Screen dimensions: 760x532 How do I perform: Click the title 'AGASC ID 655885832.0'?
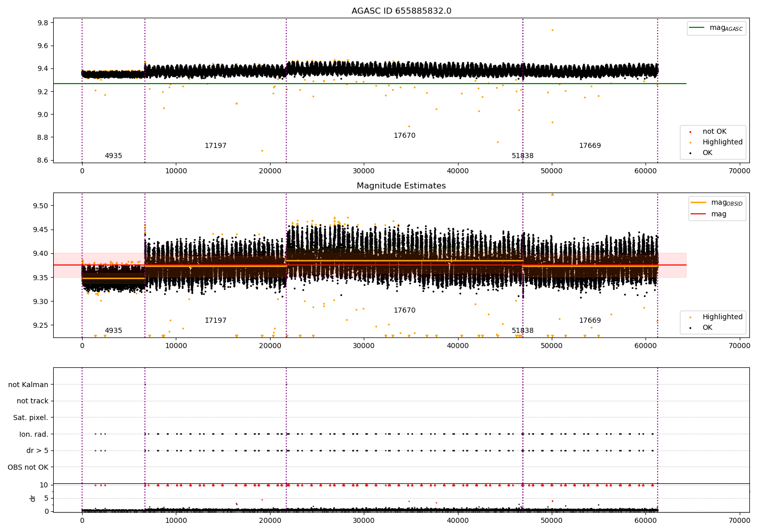click(x=401, y=11)
